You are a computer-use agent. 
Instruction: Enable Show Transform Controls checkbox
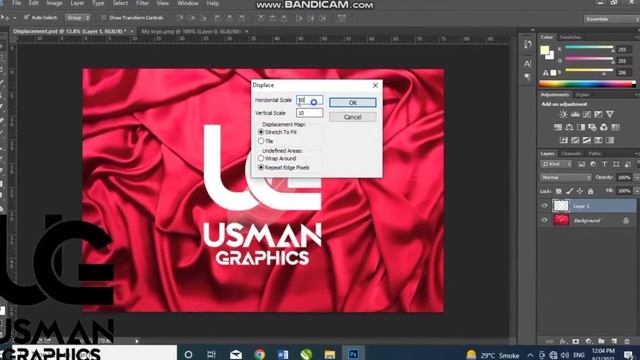(104, 18)
